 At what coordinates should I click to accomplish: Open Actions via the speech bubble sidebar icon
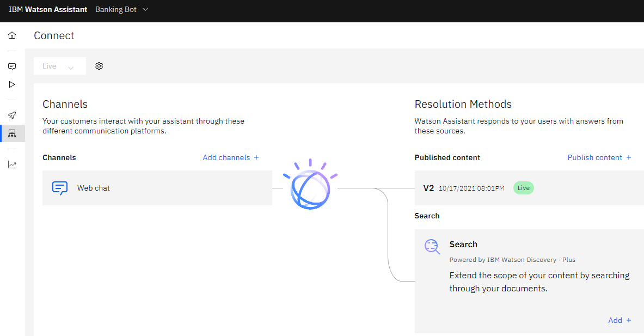click(x=12, y=66)
